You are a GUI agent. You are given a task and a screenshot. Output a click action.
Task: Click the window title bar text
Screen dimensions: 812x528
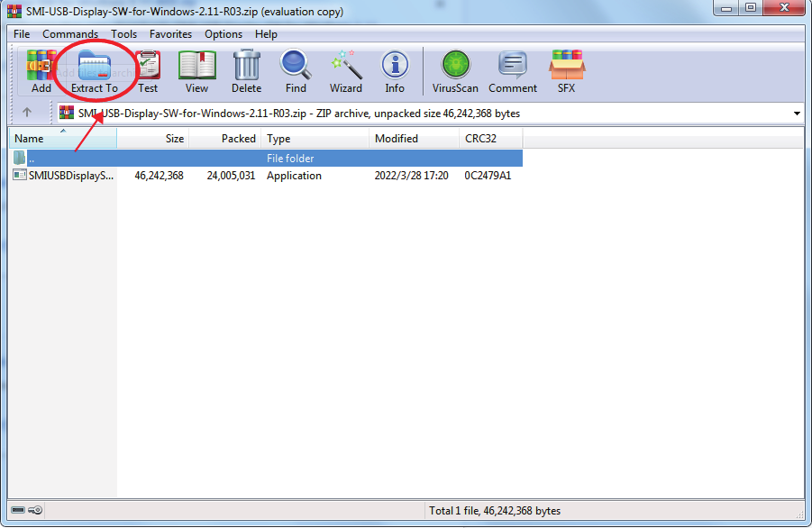click(x=185, y=12)
